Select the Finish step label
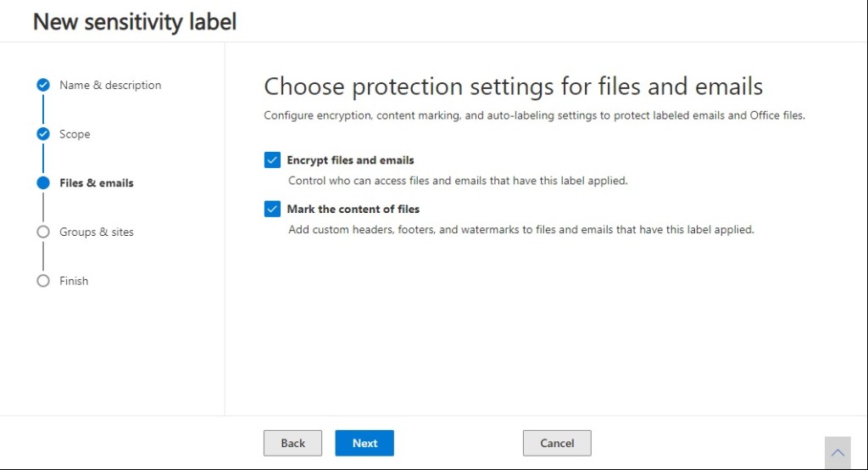Screen dimensions: 868x470 (74, 281)
